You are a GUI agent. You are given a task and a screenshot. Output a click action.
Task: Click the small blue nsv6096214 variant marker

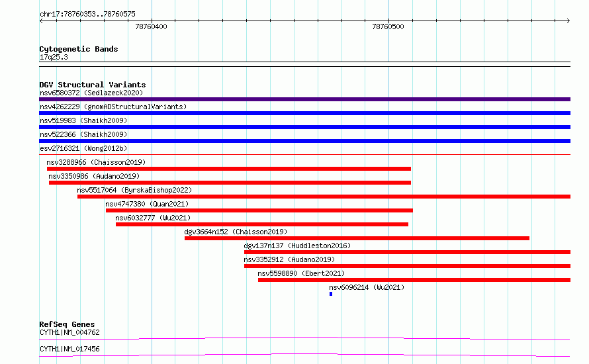coord(331,294)
